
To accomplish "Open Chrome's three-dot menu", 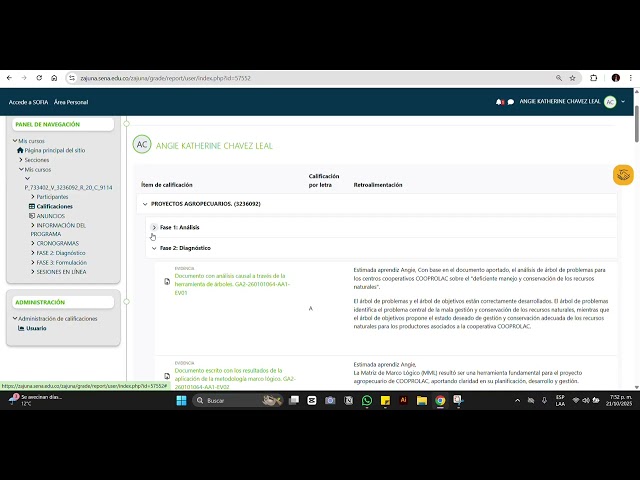I will click(x=631, y=78).
